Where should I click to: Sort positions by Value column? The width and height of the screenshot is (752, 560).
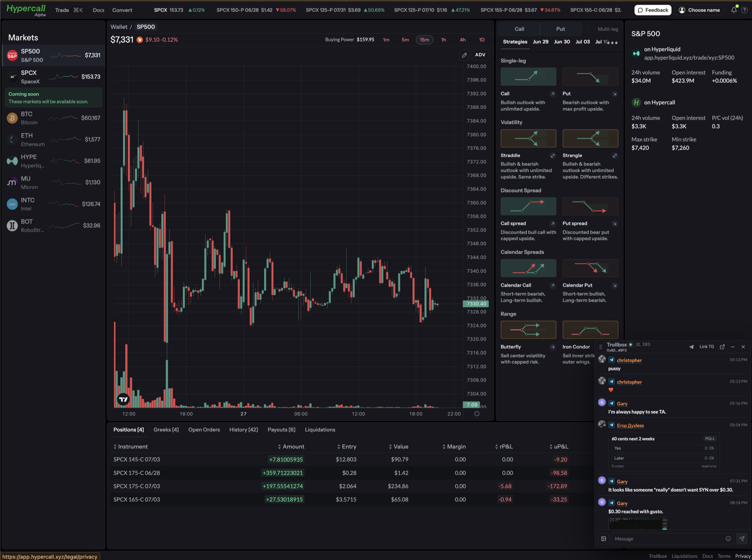[398, 447]
